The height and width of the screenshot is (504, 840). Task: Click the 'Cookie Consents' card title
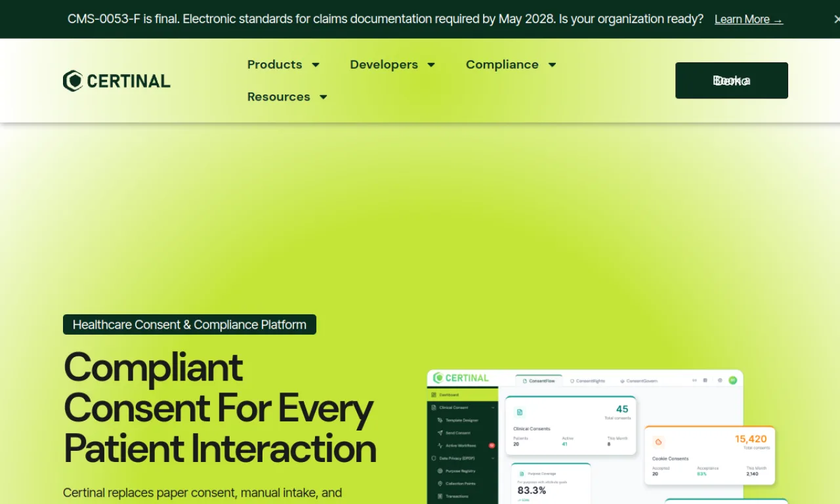670,459
